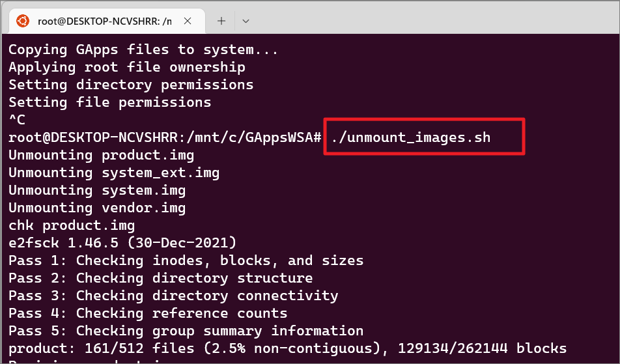The height and width of the screenshot is (364, 620).
Task: Select the root@DESKTOP-NCVSHRR tab title
Action: point(105,21)
